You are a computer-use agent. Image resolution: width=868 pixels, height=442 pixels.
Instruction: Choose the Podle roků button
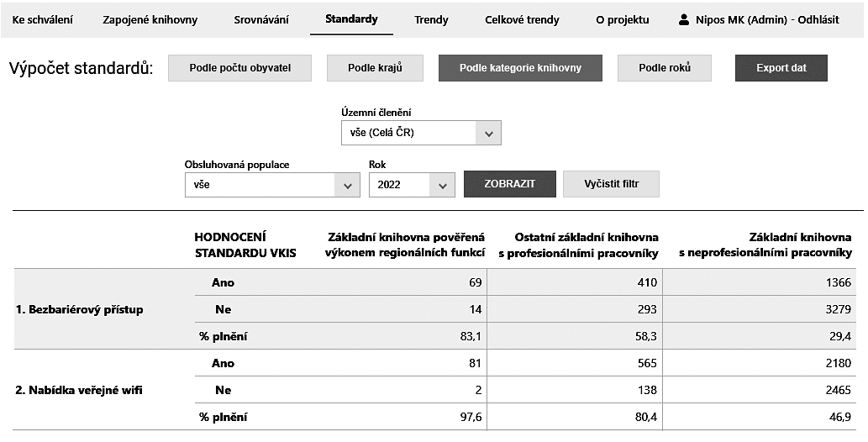point(665,68)
